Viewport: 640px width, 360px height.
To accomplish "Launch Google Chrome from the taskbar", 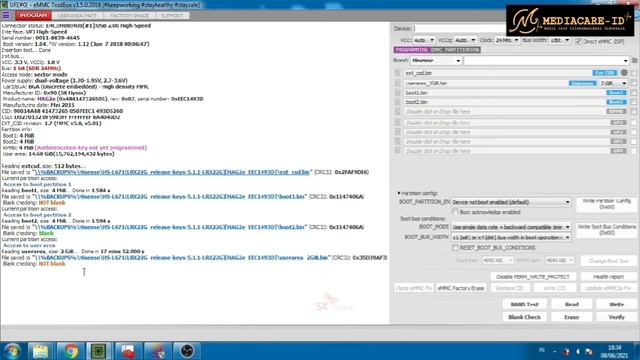I will click(71, 351).
